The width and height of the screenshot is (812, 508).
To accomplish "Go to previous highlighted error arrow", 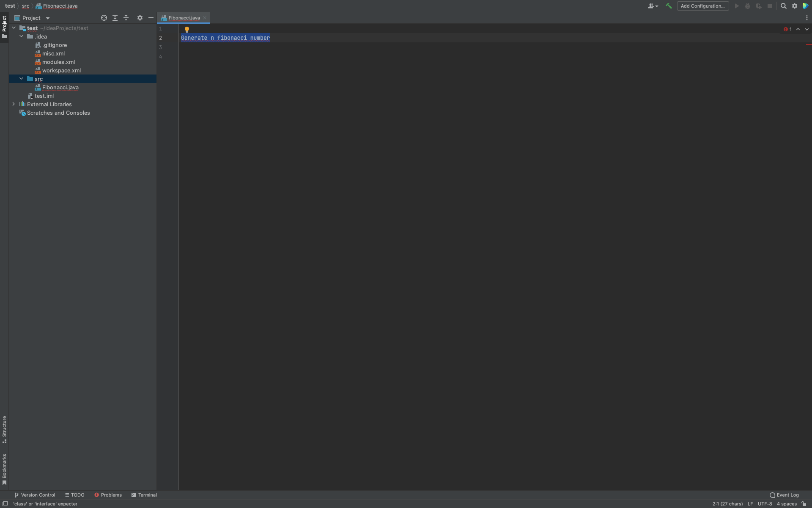I will pos(798,29).
